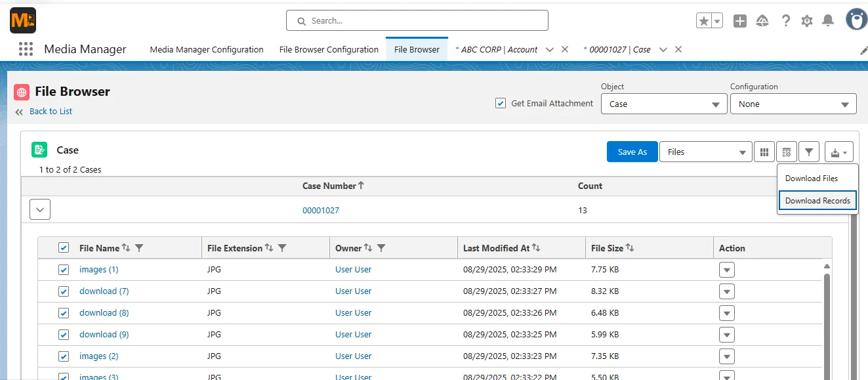Switch to grid view icon in Case toolbar
Screen dimensions: 868x380
(764, 152)
